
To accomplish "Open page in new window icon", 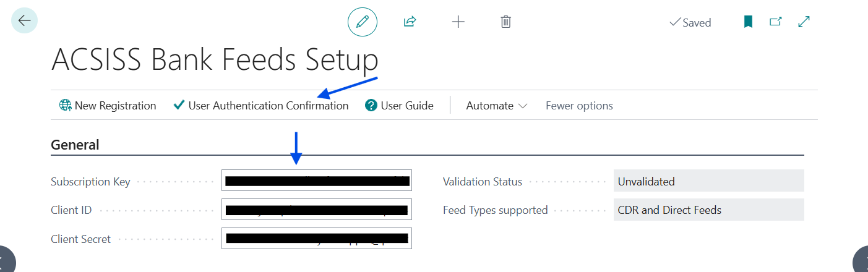I will click(x=775, y=22).
